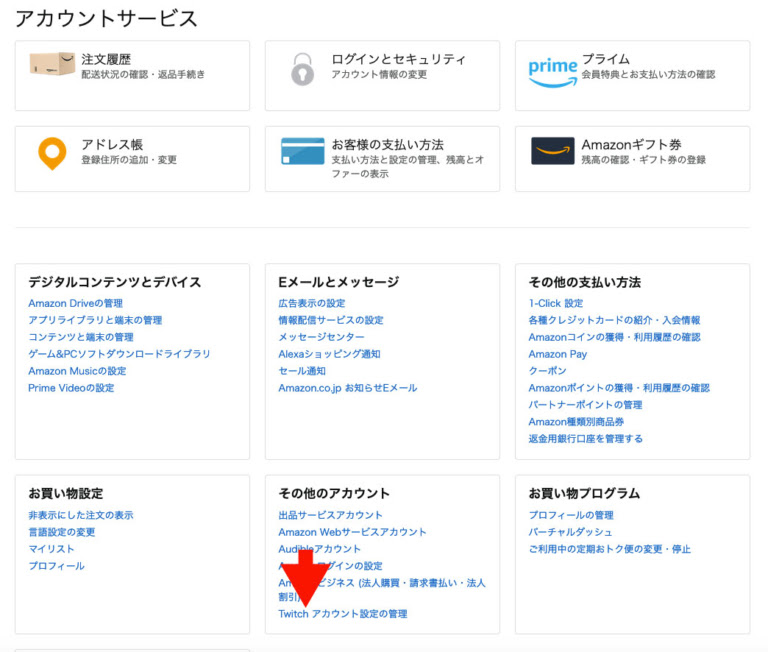Open Amazon Driveの管理 link
768x652 pixels.
coord(75,303)
